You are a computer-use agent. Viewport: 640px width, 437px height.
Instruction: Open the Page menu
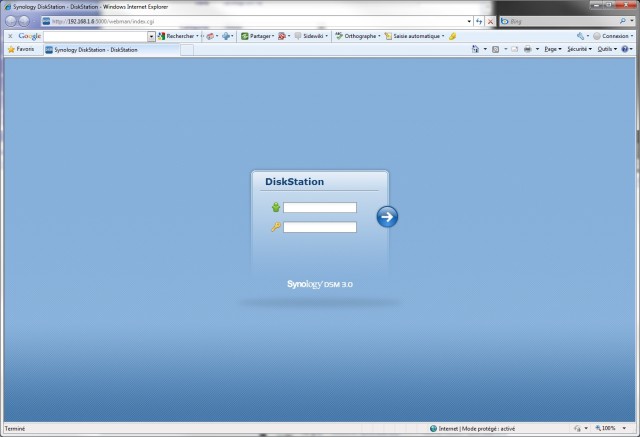553,49
